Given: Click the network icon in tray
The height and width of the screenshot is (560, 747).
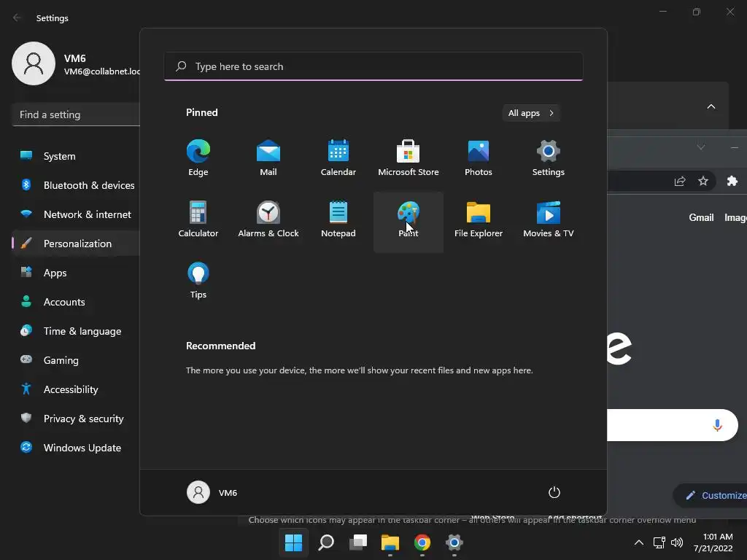Looking at the screenshot, I should coord(659,542).
